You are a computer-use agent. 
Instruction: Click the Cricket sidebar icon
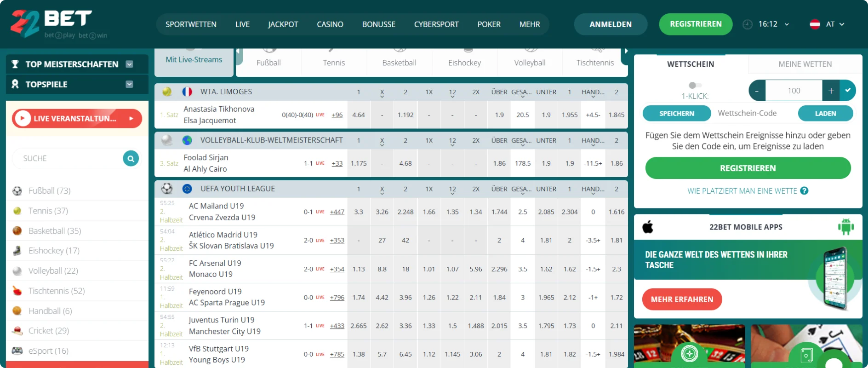(17, 331)
